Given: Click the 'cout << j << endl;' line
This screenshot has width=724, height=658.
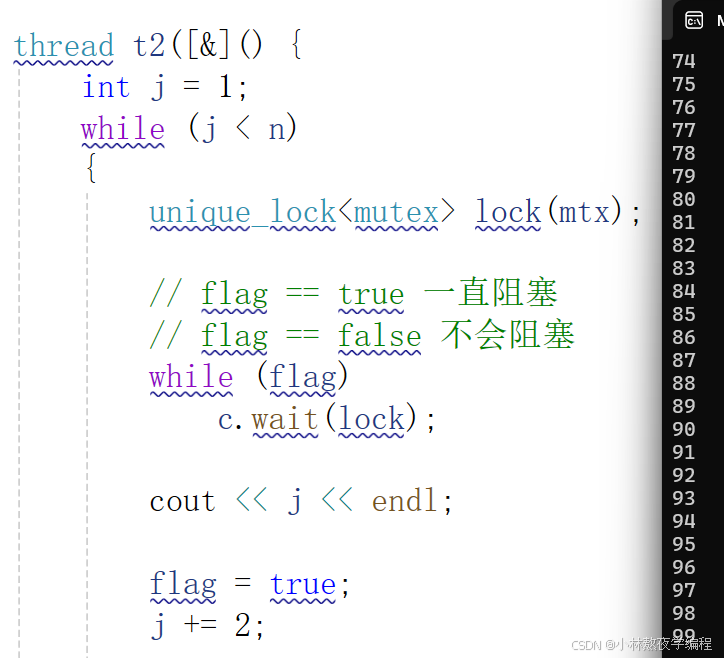Looking at the screenshot, I should [301, 501].
